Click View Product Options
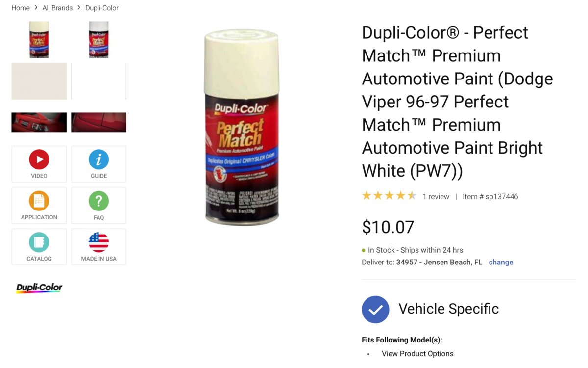The height and width of the screenshot is (368, 588). [417, 354]
